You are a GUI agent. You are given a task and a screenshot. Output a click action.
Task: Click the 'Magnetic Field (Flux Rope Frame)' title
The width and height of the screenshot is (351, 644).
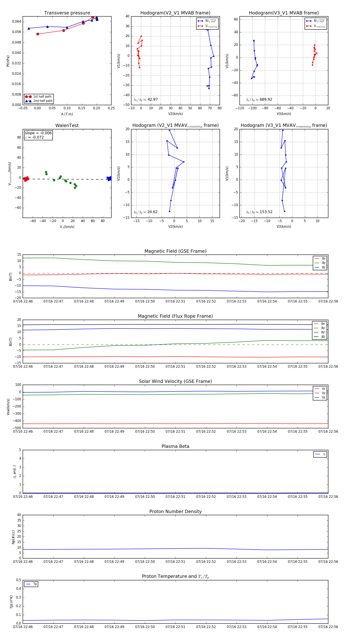175,316
